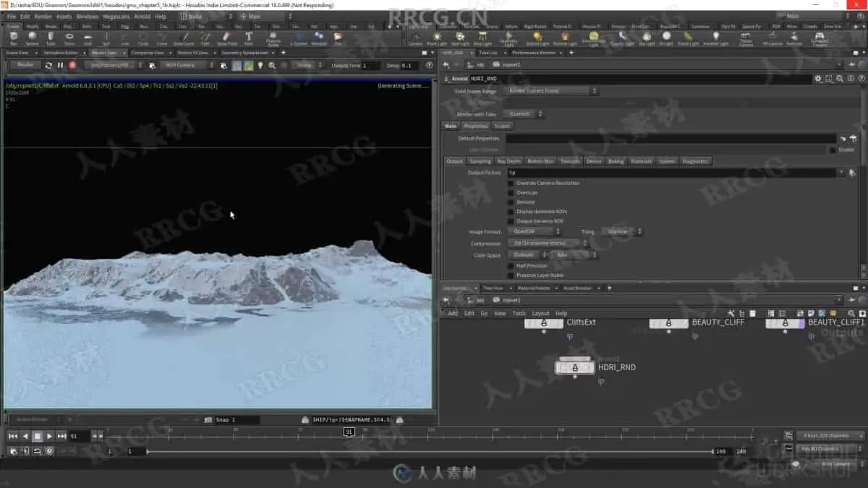Image resolution: width=868 pixels, height=488 pixels.
Task: Select the Grid shelf tool
Action: point(88,38)
